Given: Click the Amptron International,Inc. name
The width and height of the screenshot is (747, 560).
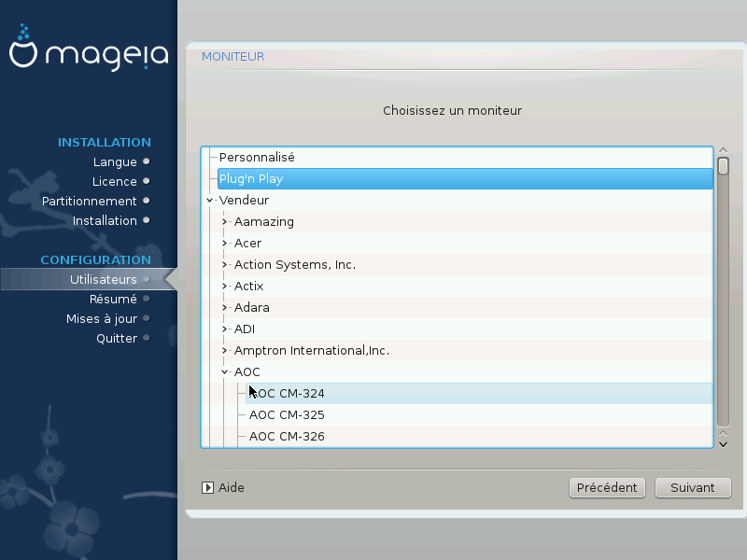Looking at the screenshot, I should click(312, 351).
